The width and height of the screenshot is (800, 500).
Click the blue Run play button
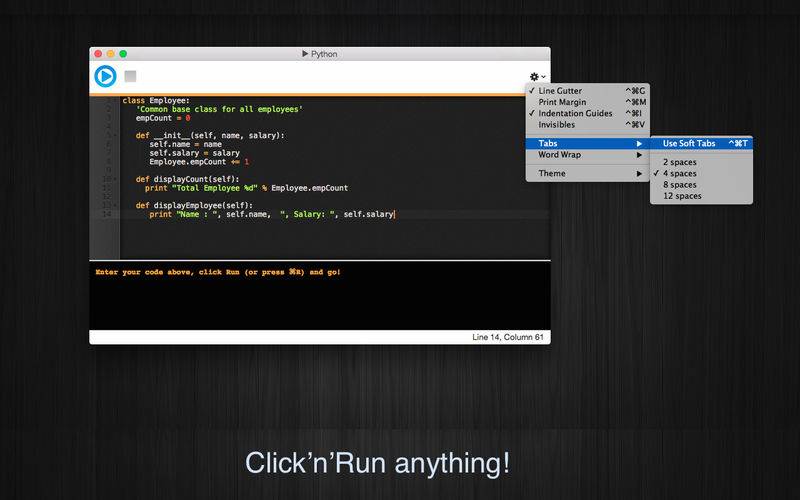pos(106,76)
